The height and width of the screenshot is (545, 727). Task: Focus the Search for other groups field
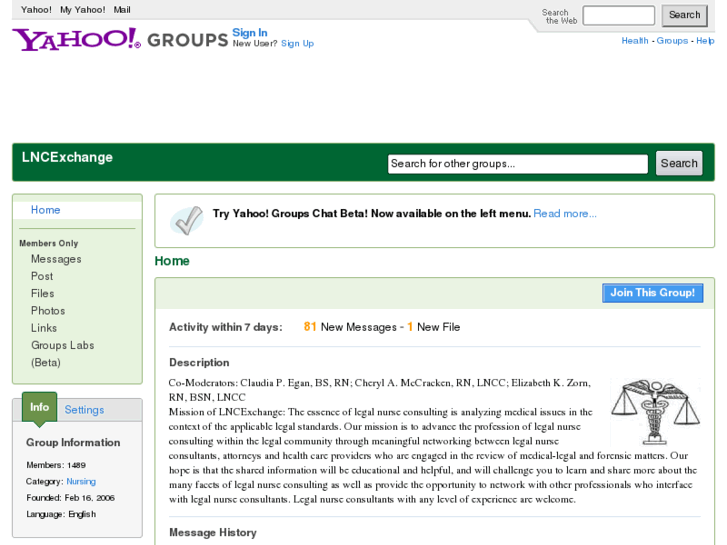517,164
